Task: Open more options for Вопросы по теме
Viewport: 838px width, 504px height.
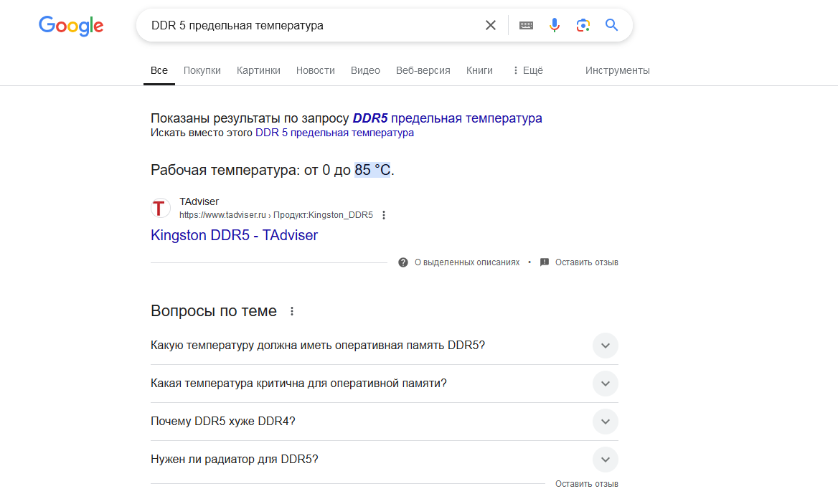Action: click(291, 311)
